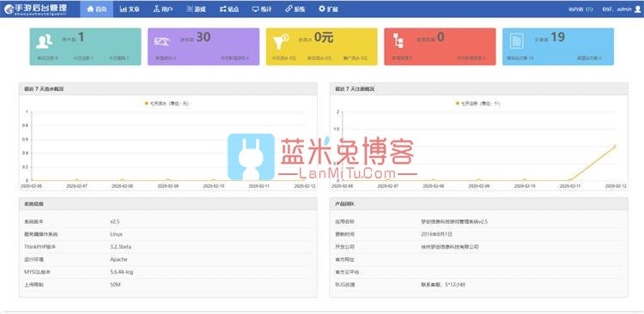Screen dimensions: 644x314
Task: Click the bar-chart icon beside 文章
Action: (x=123, y=9)
